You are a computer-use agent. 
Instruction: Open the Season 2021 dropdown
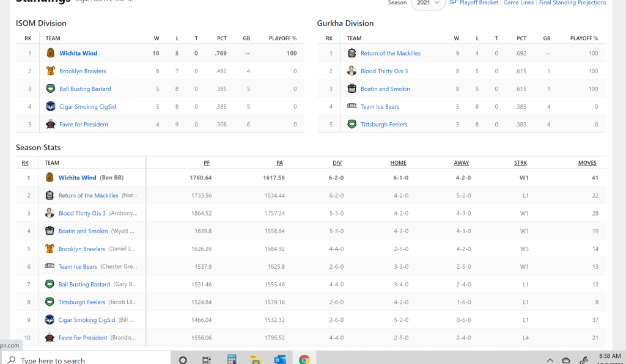coord(428,3)
